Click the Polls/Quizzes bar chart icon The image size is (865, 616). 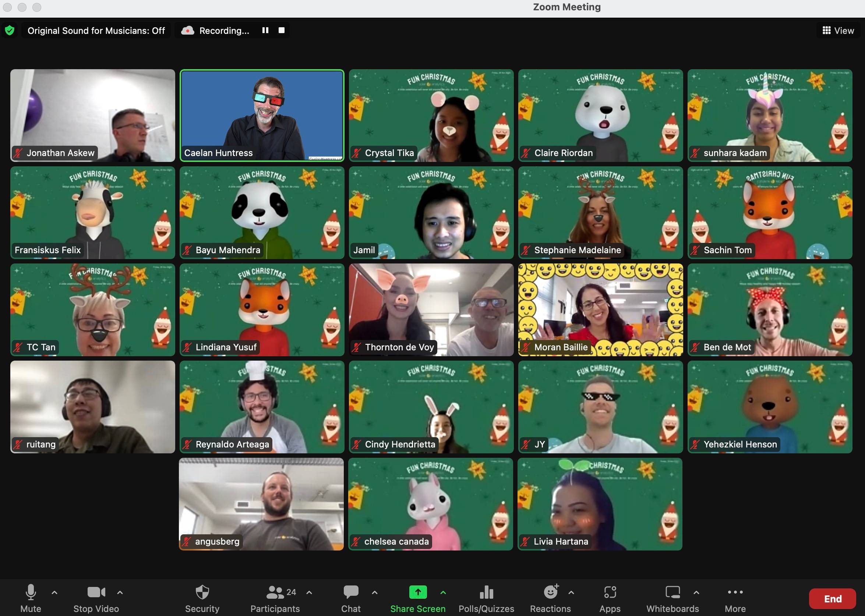[x=486, y=591]
